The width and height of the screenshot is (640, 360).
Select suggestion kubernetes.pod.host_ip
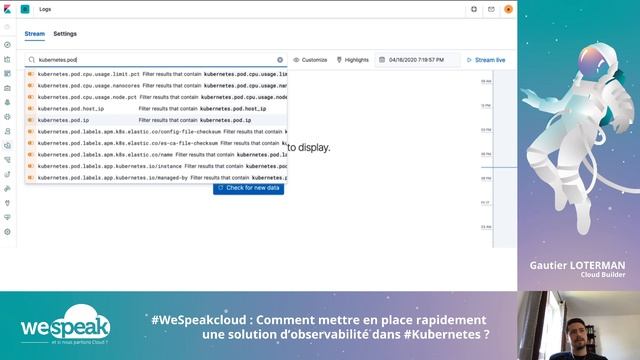click(x=156, y=109)
